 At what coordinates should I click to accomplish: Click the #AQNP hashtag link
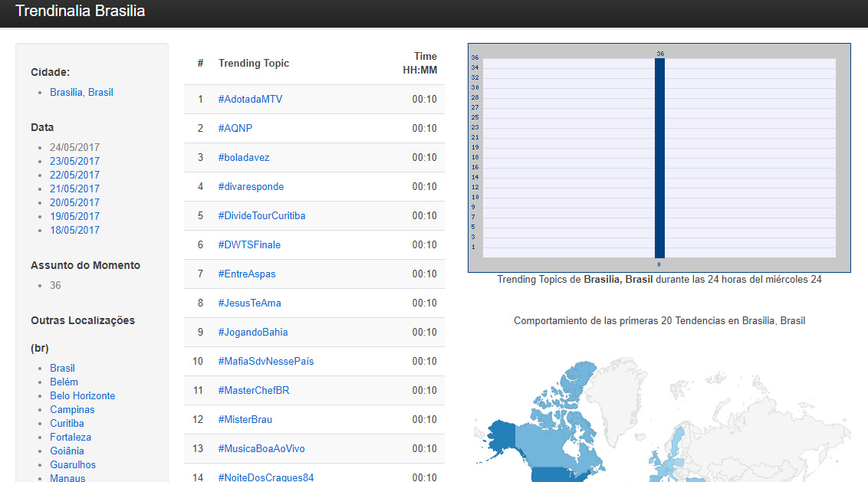click(x=235, y=129)
